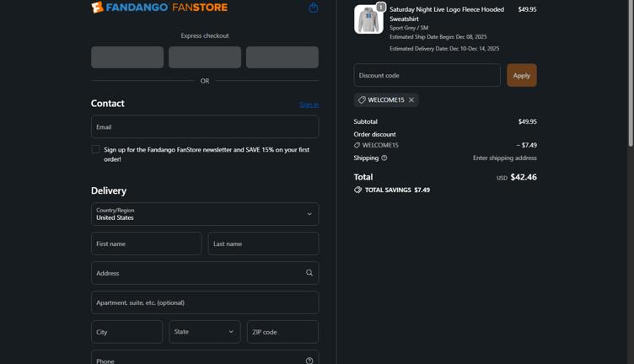Open the Country/Region dropdown
The width and height of the screenshot is (634, 364).
[x=205, y=214]
